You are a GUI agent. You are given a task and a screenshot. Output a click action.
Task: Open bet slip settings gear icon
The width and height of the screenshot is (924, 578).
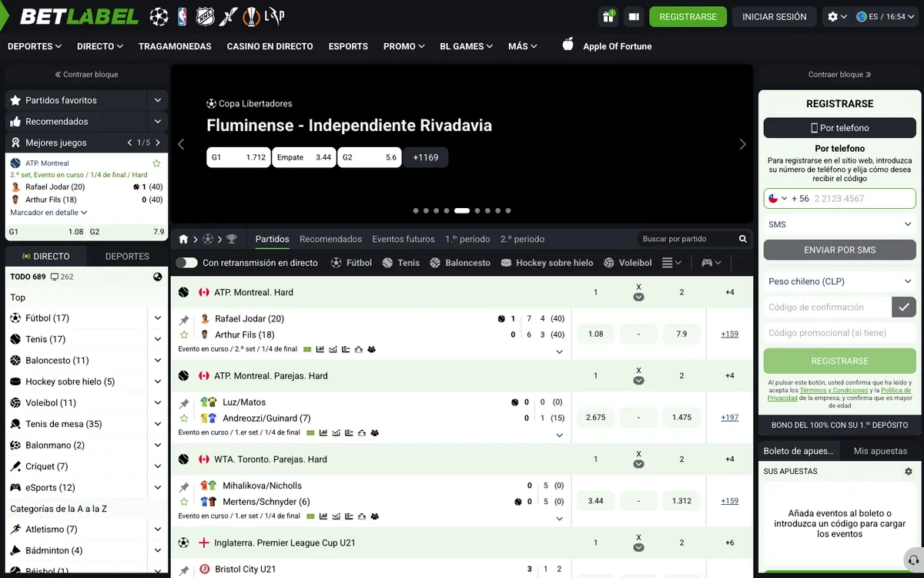click(909, 471)
